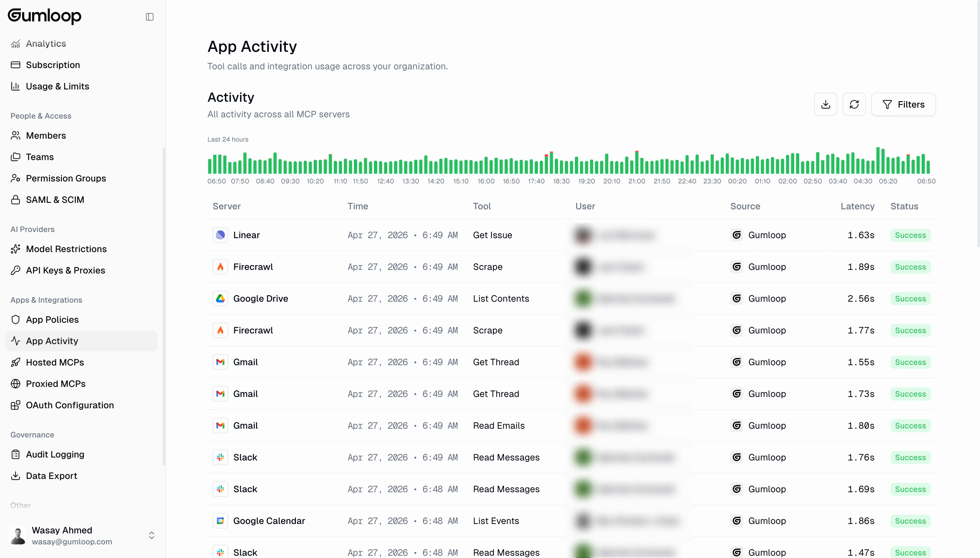Open the Gmail icon on the Read Emails row

221,425
